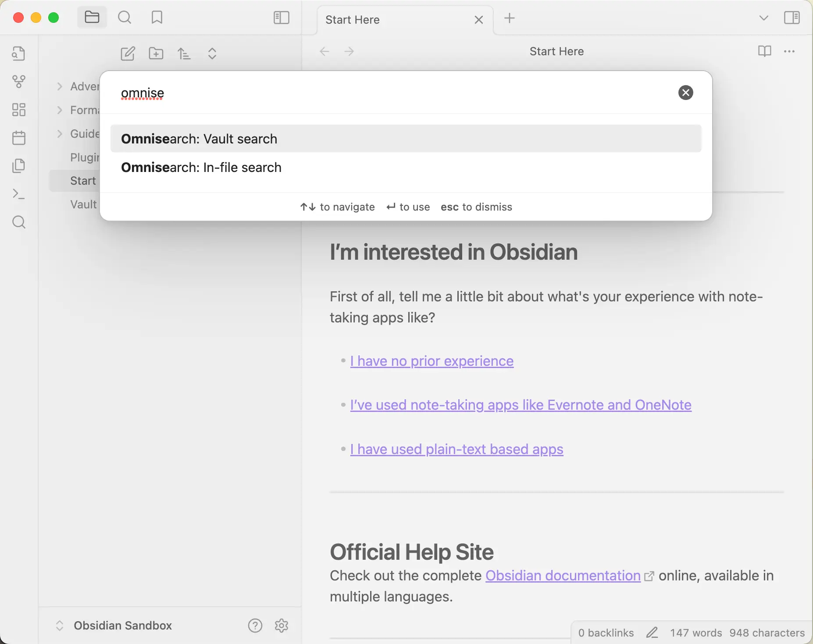Click the quick switcher file icon

pyautogui.click(x=18, y=54)
